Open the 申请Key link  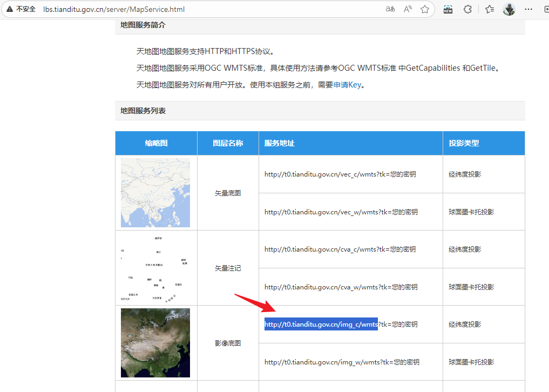point(347,85)
